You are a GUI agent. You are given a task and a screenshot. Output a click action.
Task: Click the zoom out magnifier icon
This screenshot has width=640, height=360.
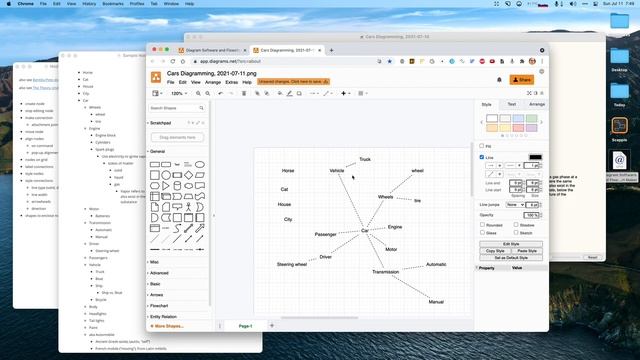click(208, 93)
